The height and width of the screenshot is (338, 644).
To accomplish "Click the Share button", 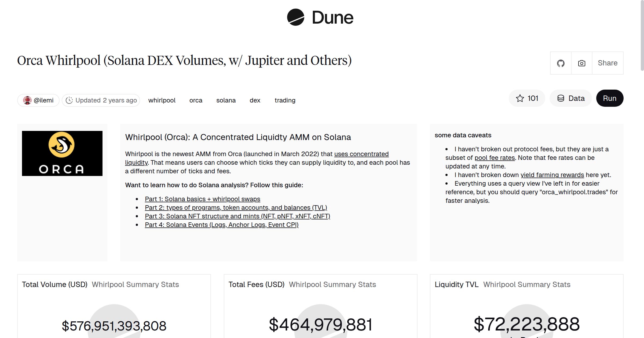I will pyautogui.click(x=608, y=63).
